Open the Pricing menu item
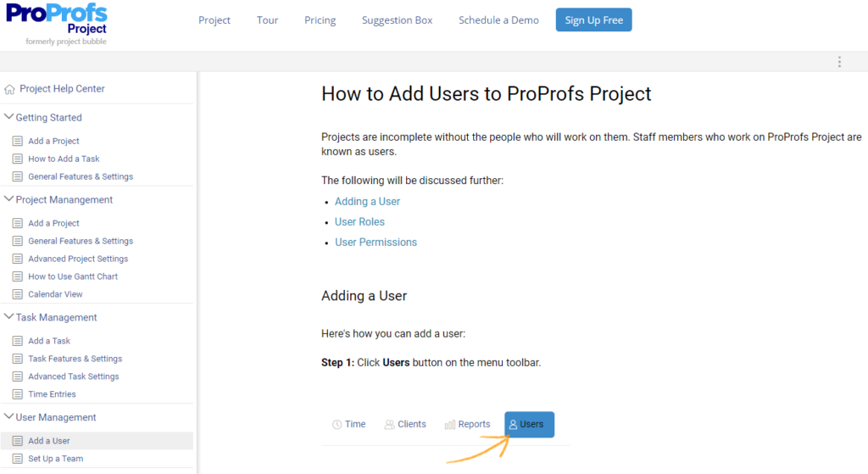This screenshot has width=868, height=474. tap(320, 20)
